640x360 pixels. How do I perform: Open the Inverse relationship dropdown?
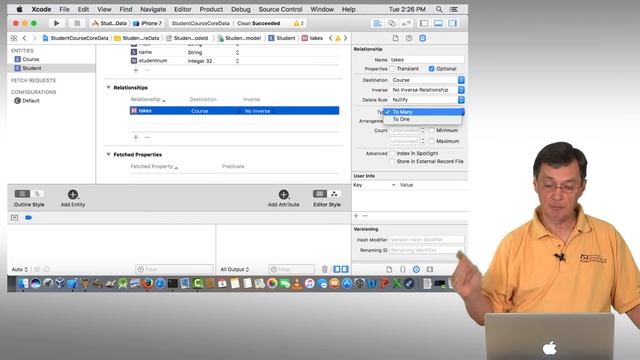point(427,90)
